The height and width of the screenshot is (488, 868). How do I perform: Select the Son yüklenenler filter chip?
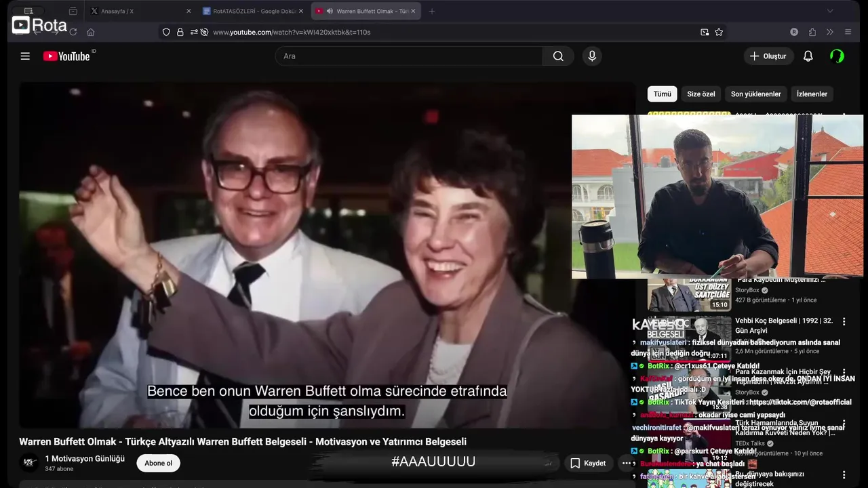coord(756,94)
